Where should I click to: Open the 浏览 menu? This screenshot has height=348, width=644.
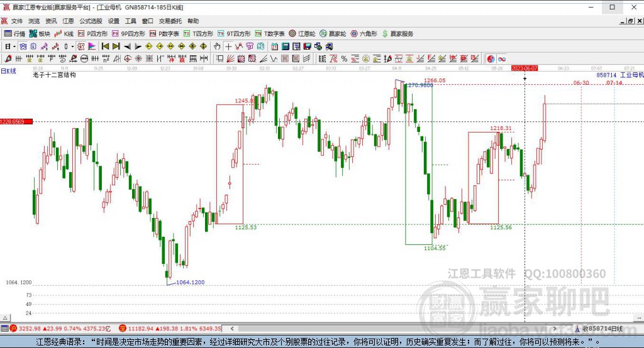pyautogui.click(x=34, y=21)
